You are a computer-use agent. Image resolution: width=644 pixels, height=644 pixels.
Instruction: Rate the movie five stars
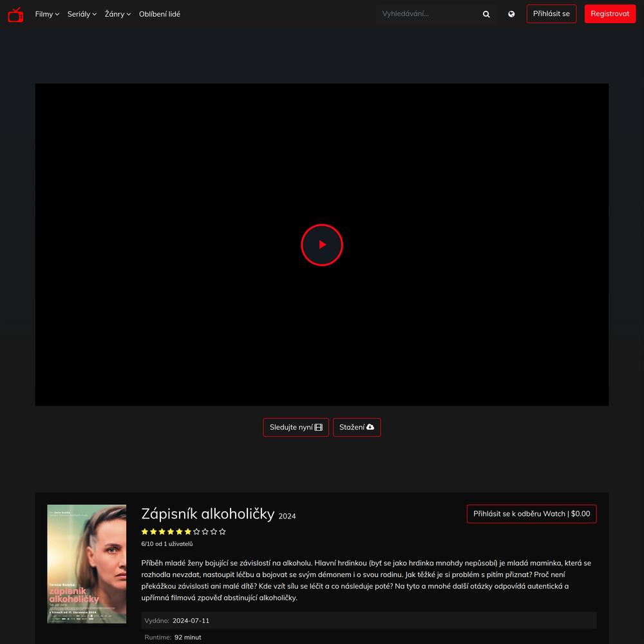pyautogui.click(x=179, y=531)
